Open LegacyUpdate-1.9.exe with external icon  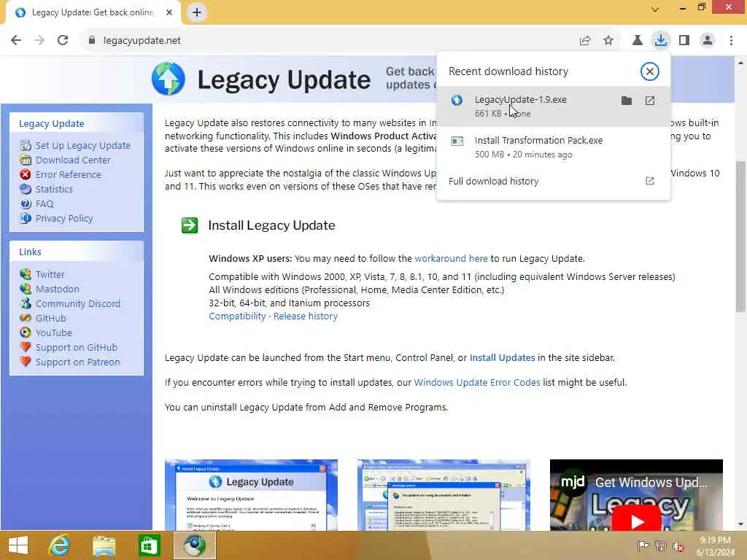coord(650,101)
